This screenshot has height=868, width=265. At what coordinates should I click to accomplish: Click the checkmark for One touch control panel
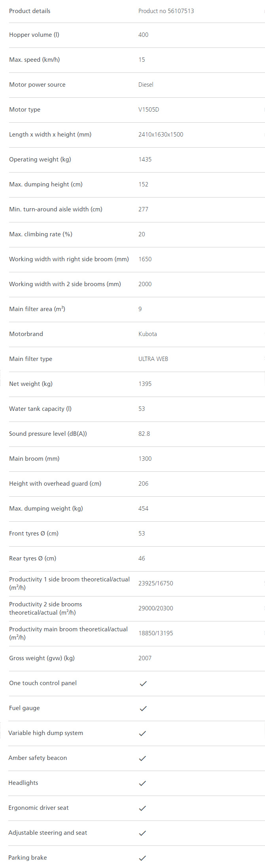[x=143, y=684]
